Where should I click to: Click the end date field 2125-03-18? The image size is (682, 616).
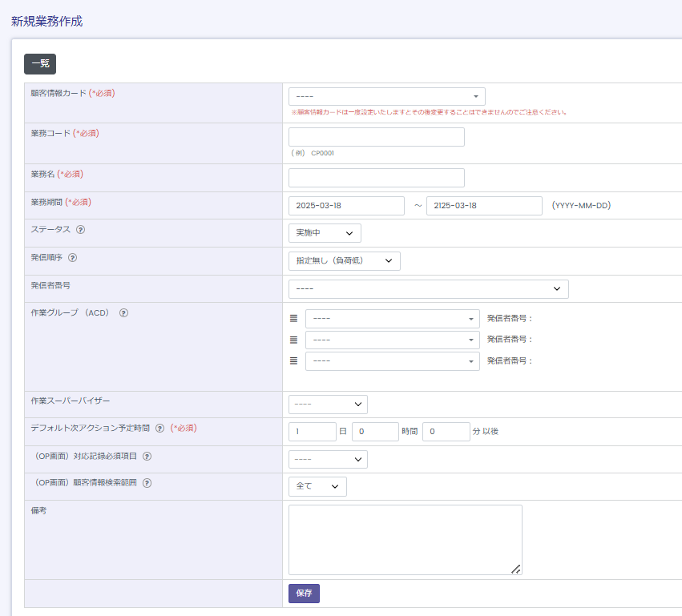484,206
